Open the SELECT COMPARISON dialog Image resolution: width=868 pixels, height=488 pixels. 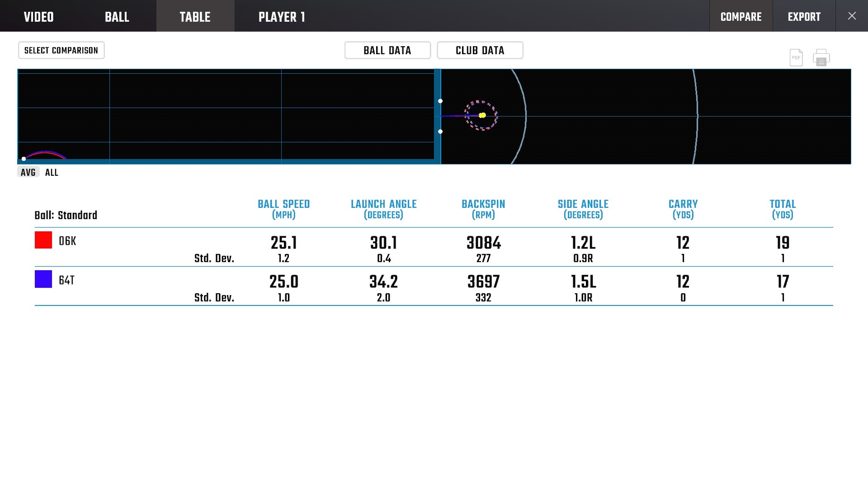61,50
